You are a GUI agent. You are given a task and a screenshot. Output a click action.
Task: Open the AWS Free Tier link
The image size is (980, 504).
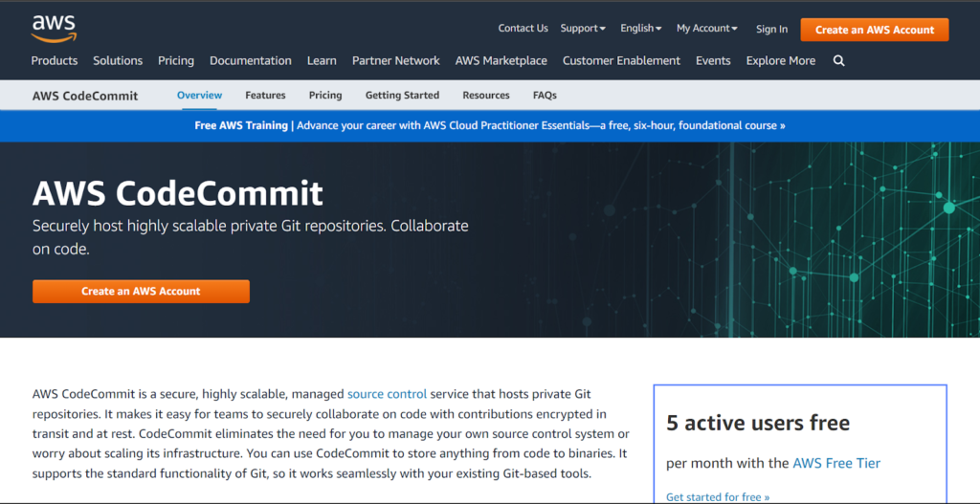tap(836, 463)
